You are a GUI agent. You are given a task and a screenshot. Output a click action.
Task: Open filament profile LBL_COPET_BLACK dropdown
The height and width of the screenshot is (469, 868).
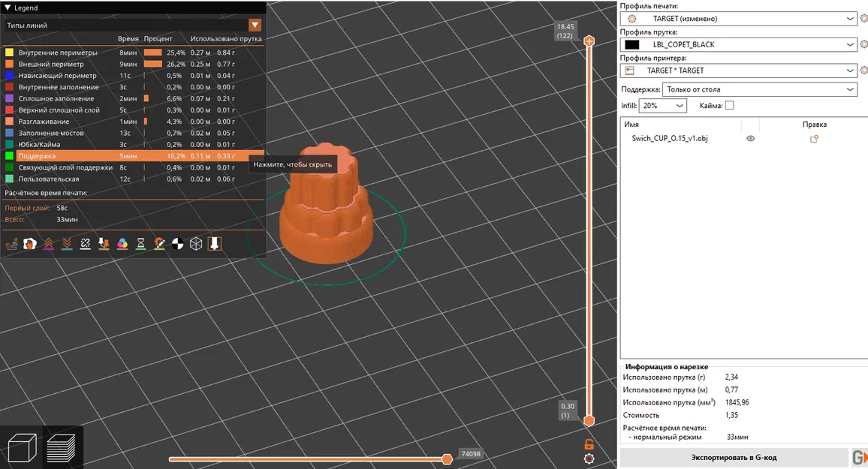(x=738, y=44)
